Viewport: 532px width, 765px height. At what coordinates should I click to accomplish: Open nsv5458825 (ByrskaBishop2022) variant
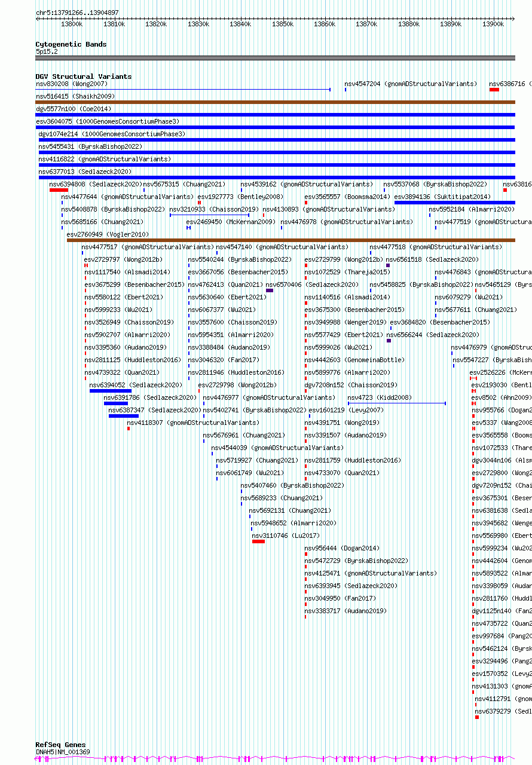tap(421, 284)
